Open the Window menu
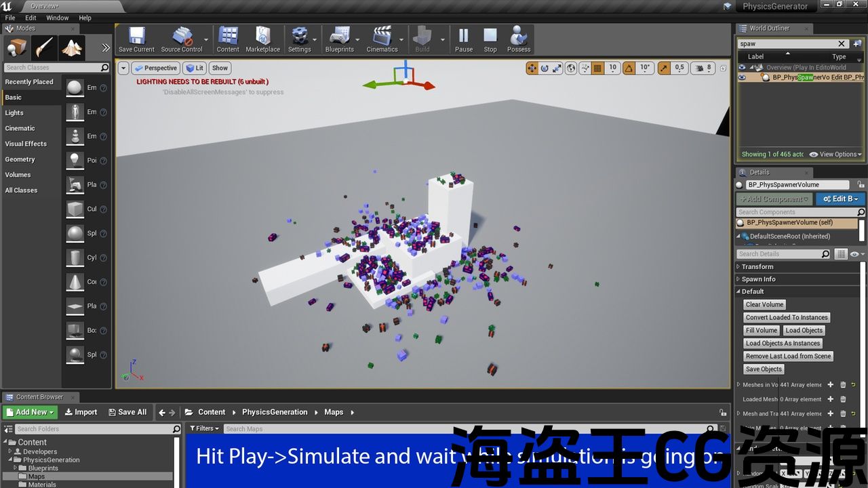Viewport: 868px width, 488px height. [57, 18]
